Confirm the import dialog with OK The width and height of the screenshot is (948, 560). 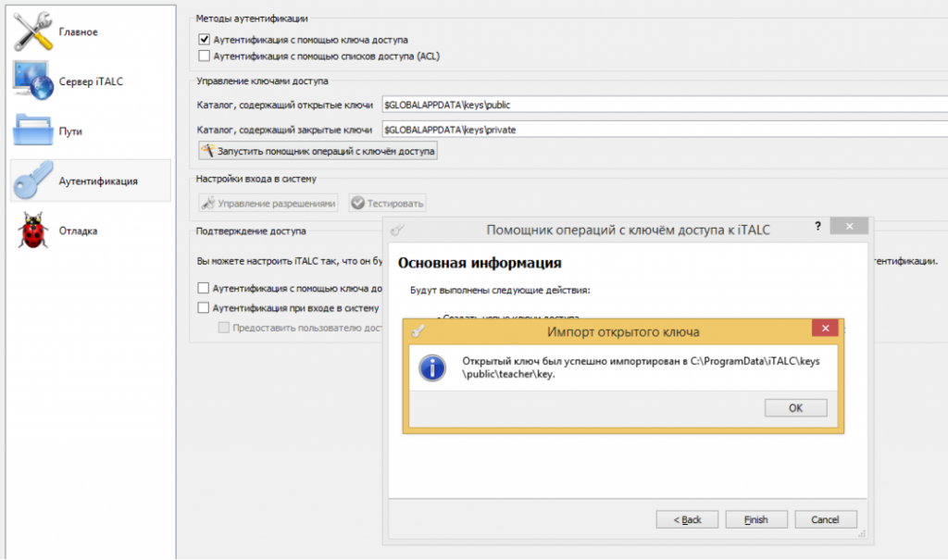795,407
